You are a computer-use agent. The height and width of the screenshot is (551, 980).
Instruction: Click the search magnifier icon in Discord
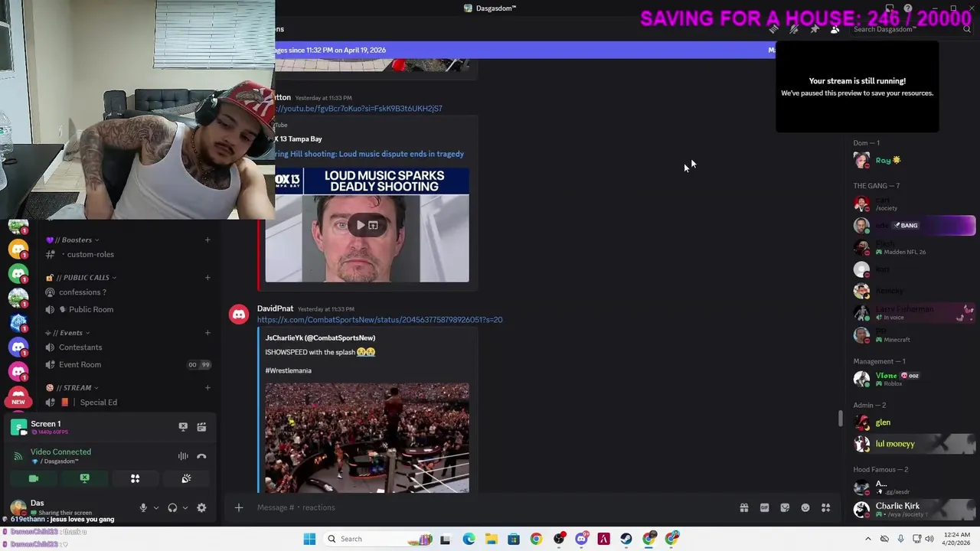967,29
